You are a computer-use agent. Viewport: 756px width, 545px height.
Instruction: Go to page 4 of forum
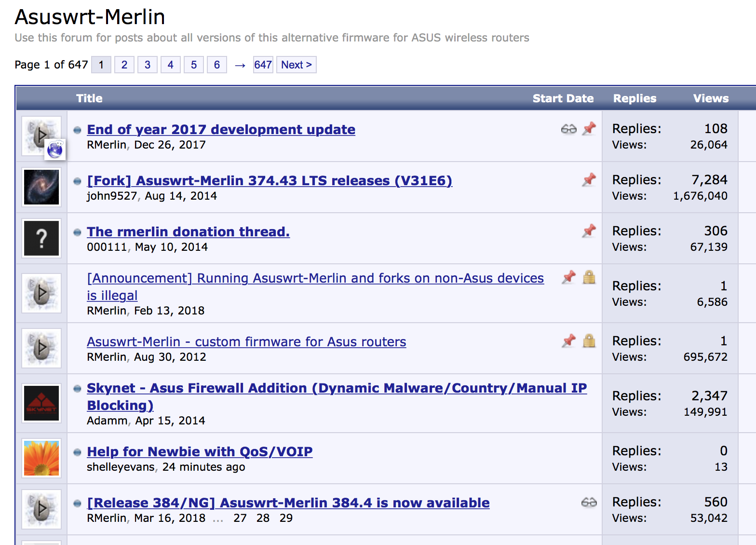pyautogui.click(x=171, y=65)
